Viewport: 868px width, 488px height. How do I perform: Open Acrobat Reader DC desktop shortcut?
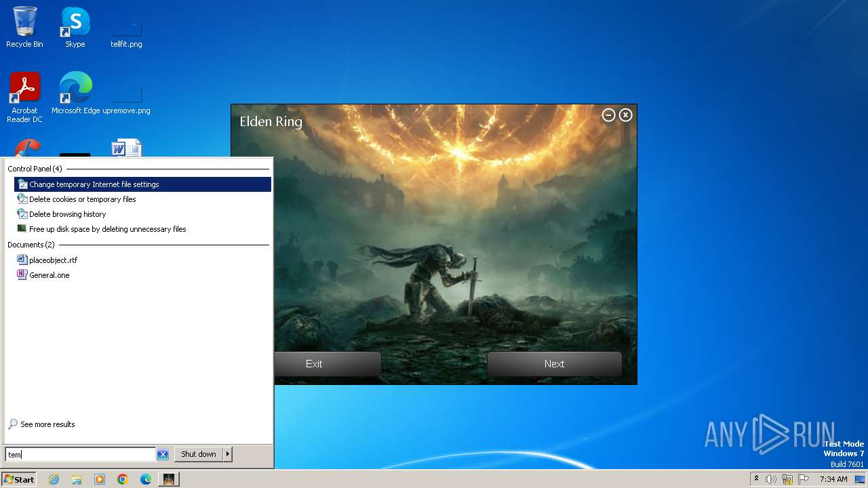tap(24, 98)
